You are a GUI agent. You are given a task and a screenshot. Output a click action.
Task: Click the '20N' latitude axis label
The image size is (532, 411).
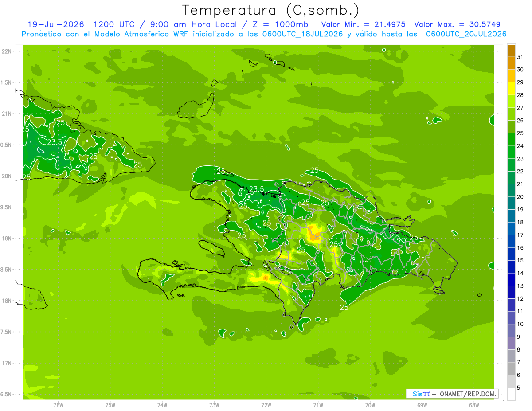click(x=6, y=176)
